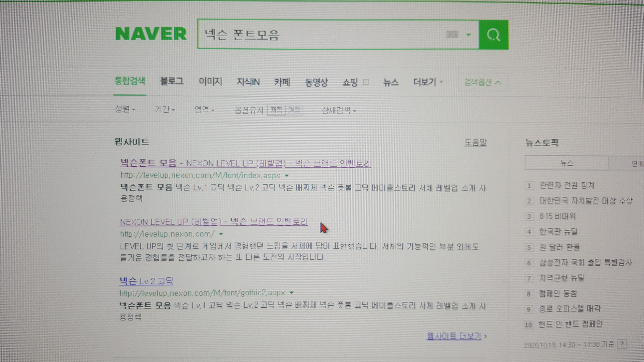Switch to the 동영상 tab
644x362 pixels.
click(x=316, y=82)
